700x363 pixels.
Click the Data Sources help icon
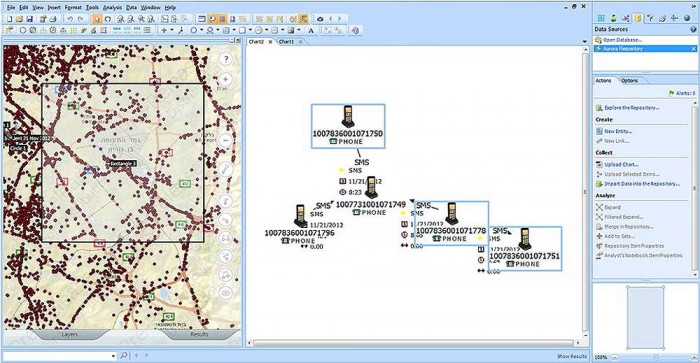click(693, 29)
